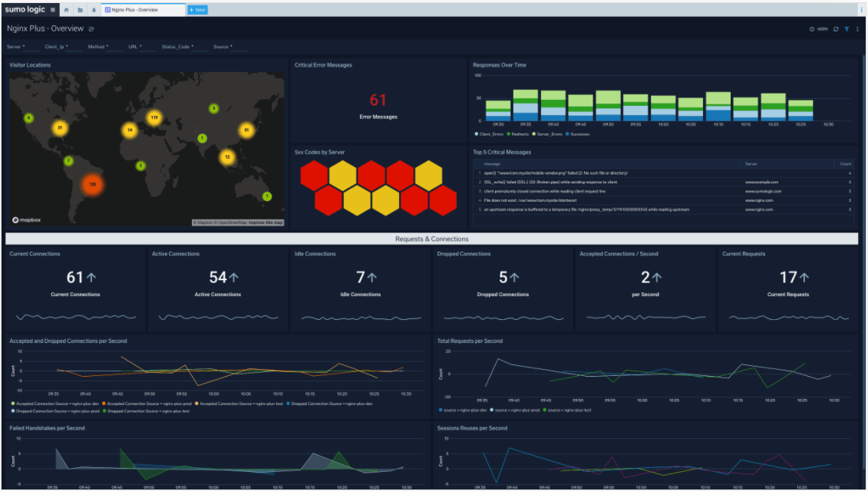The height and width of the screenshot is (491, 868).
Task: Open the alerts bell icon
Action: (94, 10)
